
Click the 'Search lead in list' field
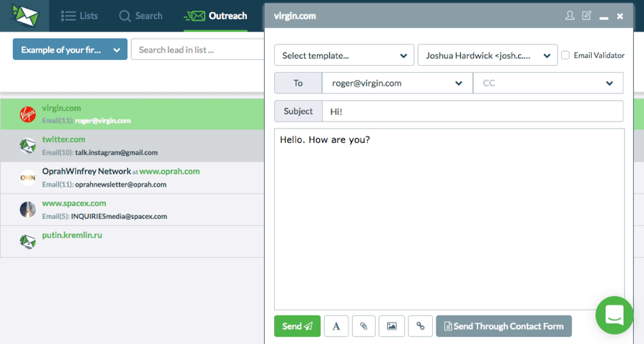coord(197,49)
